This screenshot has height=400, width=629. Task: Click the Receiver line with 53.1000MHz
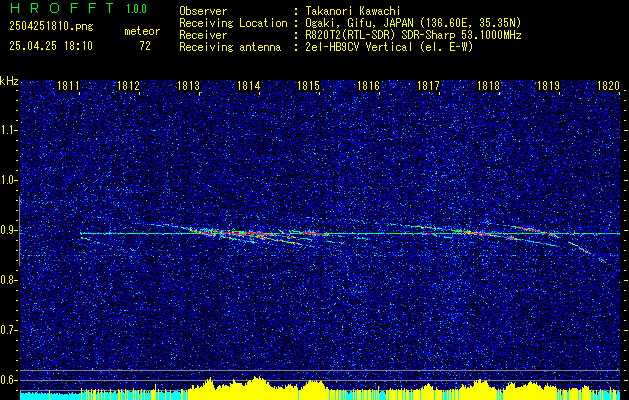[350, 35]
